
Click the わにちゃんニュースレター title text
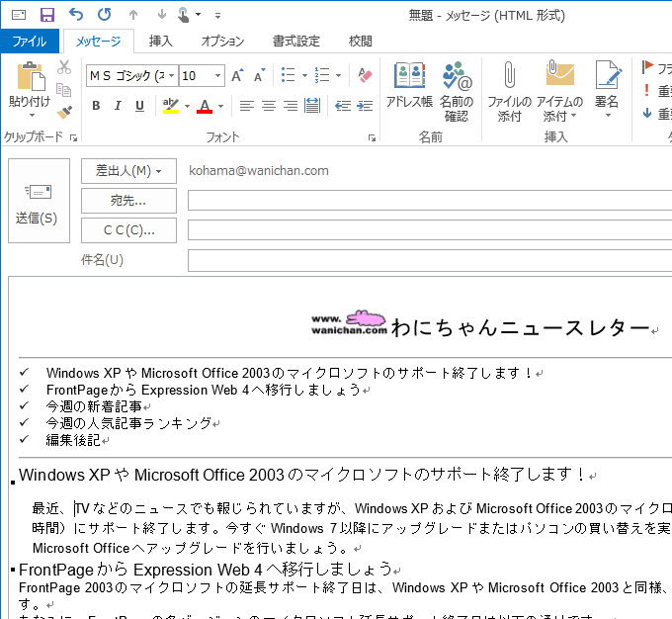[521, 327]
